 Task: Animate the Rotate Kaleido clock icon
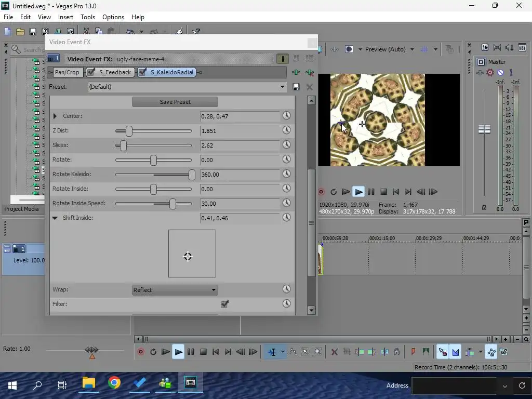click(x=287, y=174)
